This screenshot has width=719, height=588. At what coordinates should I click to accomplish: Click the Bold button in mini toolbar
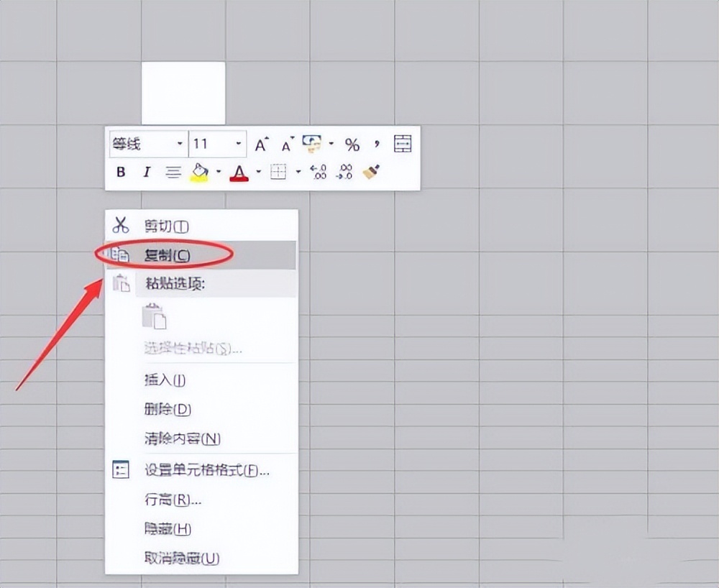pos(121,173)
